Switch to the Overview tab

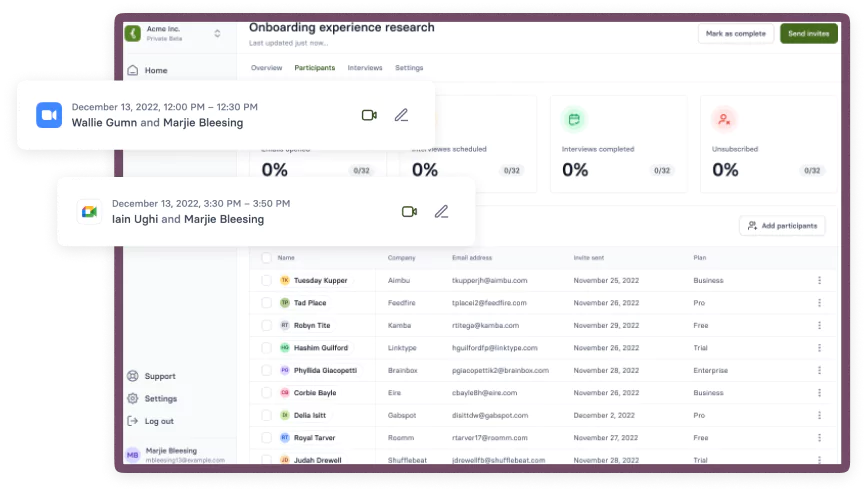(266, 68)
